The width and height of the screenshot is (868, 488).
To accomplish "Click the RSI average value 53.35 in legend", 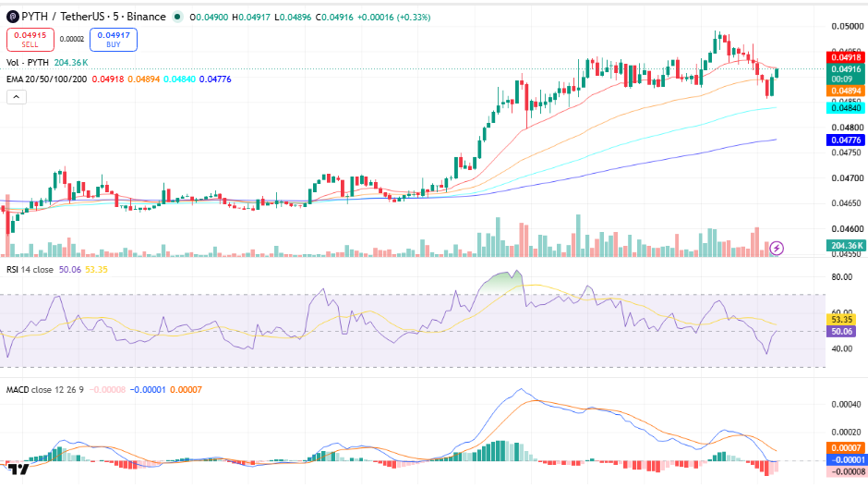I will point(96,270).
